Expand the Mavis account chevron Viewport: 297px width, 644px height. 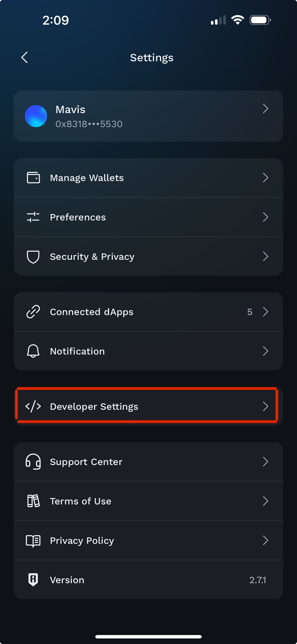coord(265,108)
